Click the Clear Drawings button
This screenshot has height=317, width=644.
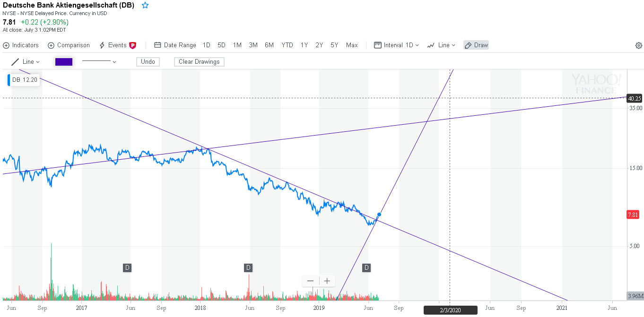199,61
